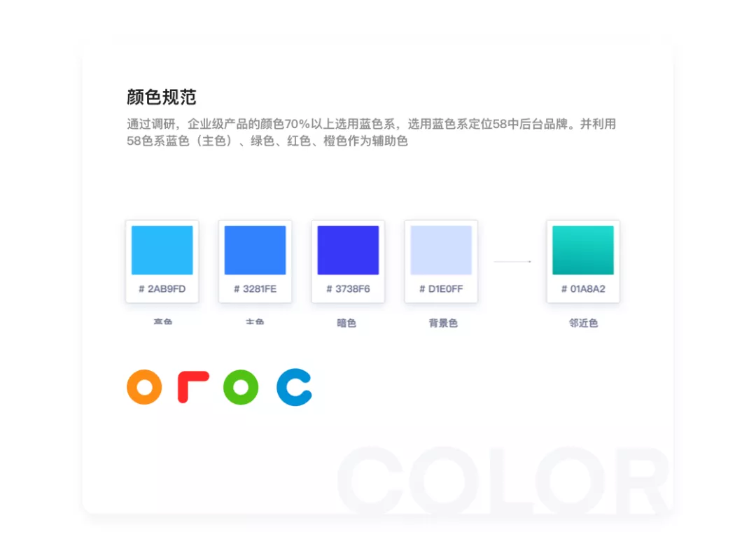756x555 pixels.
Task: Click the 背景色 label
Action: click(443, 323)
